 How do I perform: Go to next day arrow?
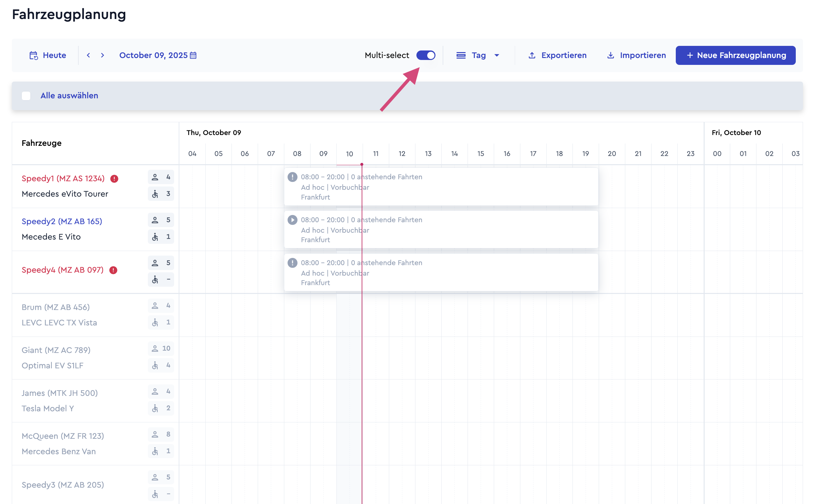point(103,55)
